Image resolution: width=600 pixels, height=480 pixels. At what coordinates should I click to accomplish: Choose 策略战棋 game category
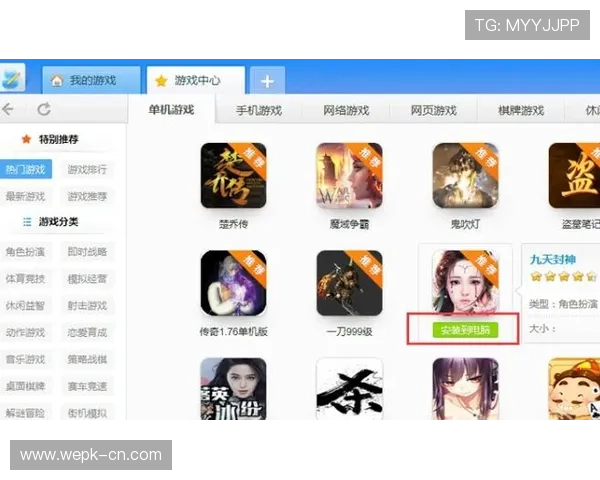coord(87,359)
